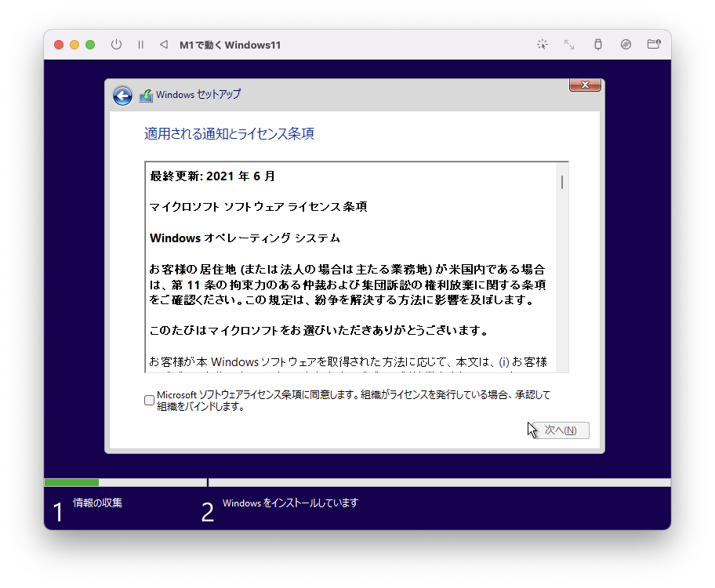Click the green installation progress bar

[71, 483]
